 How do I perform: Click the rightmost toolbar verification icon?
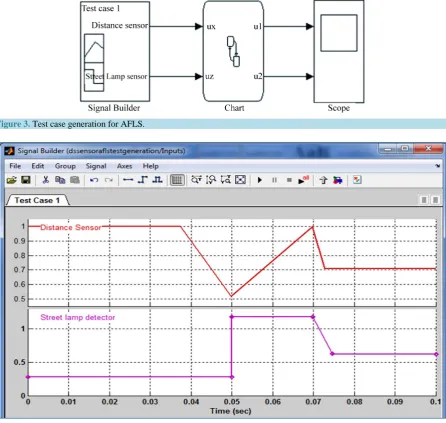(357, 180)
